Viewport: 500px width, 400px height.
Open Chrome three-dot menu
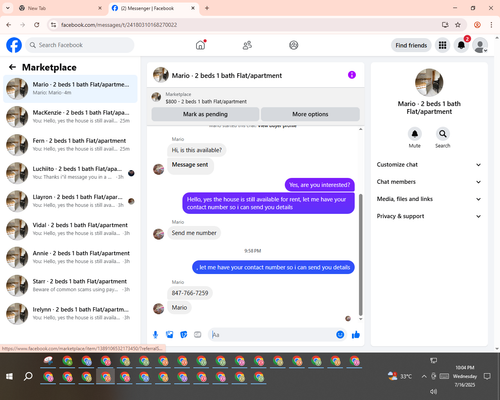[491, 25]
